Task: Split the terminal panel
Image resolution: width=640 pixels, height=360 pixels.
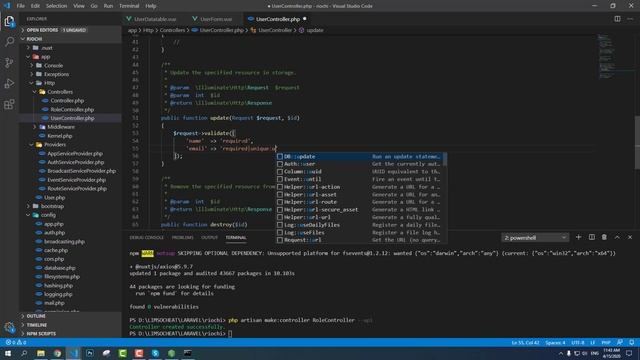Action: [x=591, y=237]
